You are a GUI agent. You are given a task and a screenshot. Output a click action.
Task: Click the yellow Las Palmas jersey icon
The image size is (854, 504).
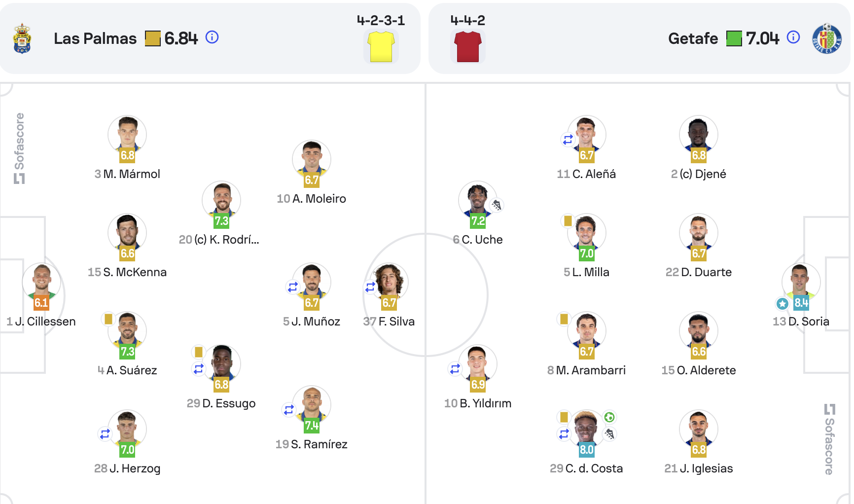pos(381,46)
